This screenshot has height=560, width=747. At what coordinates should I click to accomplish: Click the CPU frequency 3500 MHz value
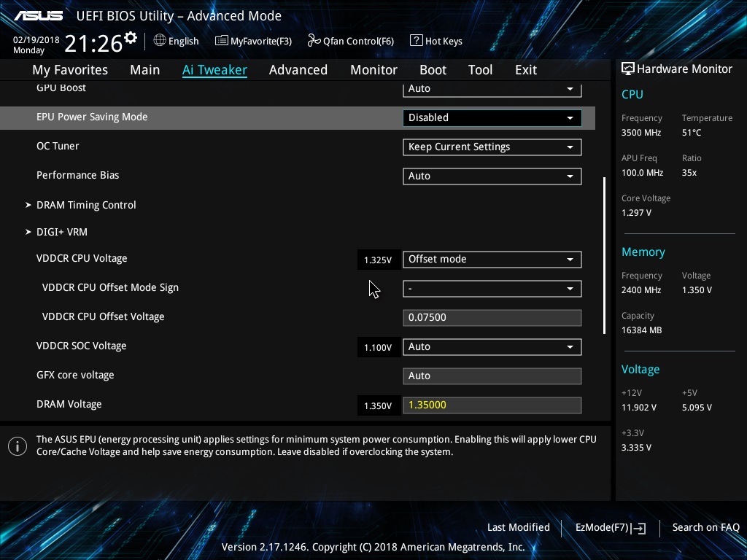tap(641, 133)
